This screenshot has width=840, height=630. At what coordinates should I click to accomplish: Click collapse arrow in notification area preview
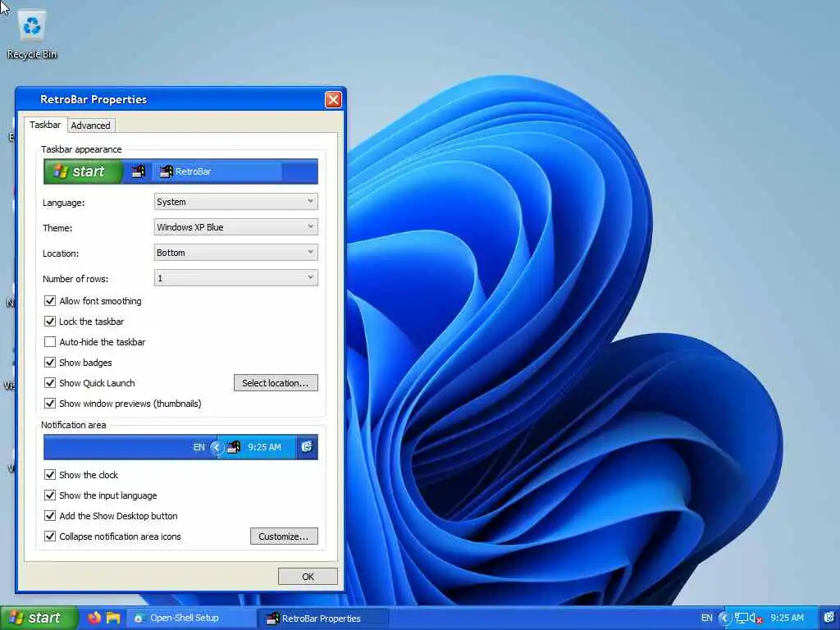(x=217, y=447)
